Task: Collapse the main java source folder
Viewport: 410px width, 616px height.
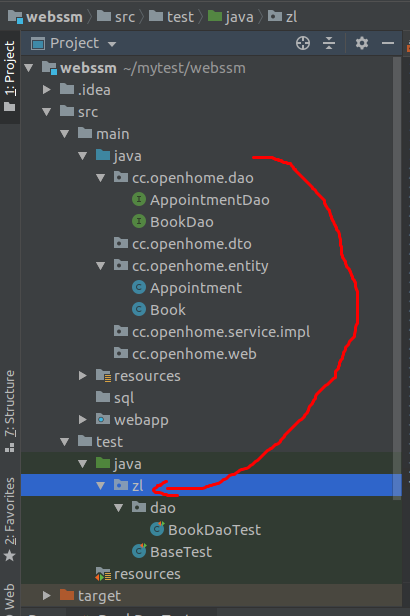Action: pyautogui.click(x=83, y=156)
